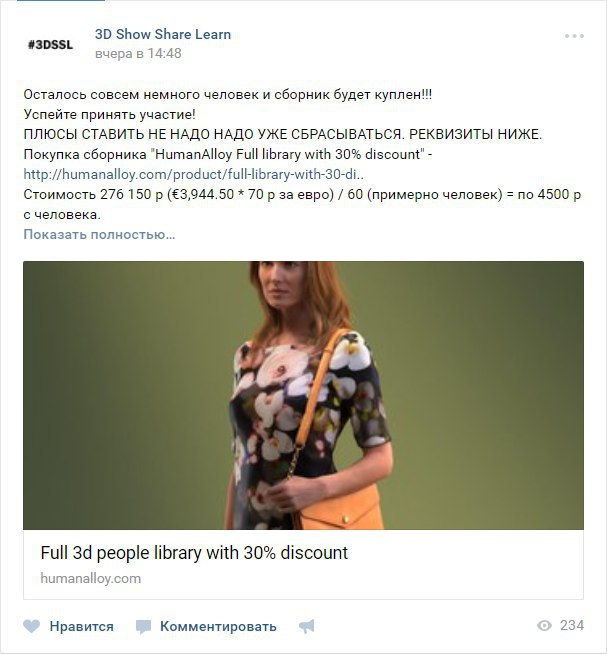Viewport: 607px width, 654px height.
Task: Click the Комментировать button label
Action: point(218,626)
